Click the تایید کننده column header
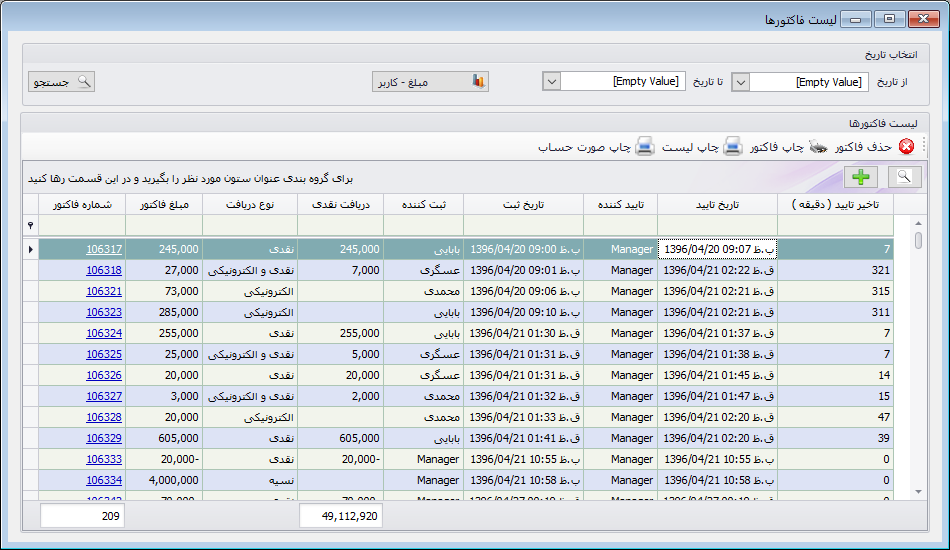950x550 pixels. pos(620,205)
